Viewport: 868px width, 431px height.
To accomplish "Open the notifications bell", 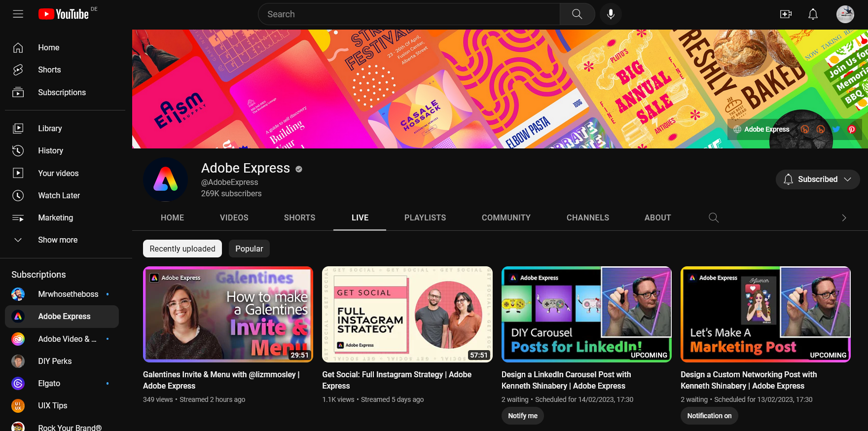I will pos(813,14).
